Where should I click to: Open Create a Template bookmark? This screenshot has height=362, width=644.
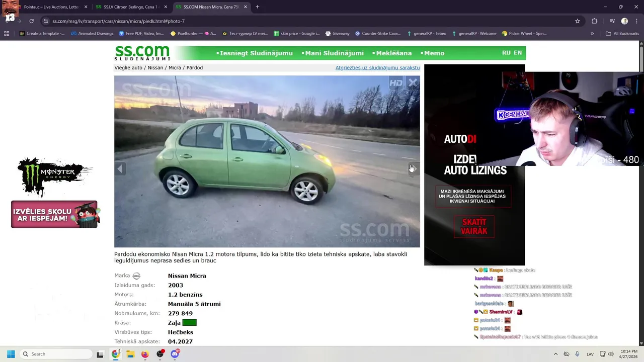pyautogui.click(x=42, y=34)
